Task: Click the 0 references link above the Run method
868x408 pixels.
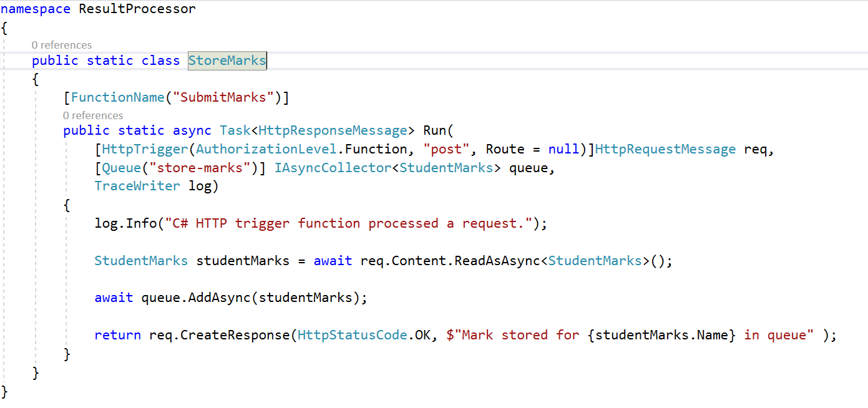Action: point(93,115)
